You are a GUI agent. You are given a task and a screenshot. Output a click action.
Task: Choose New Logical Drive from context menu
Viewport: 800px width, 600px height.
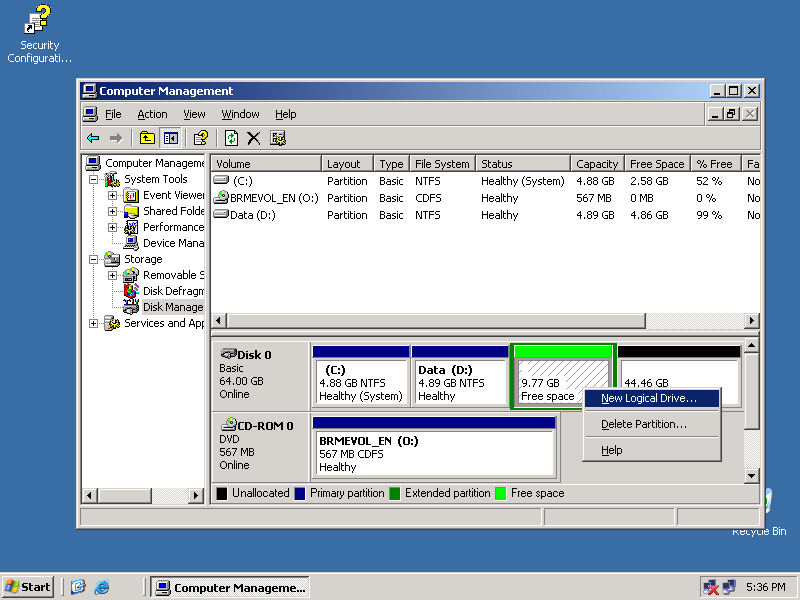[652, 398]
